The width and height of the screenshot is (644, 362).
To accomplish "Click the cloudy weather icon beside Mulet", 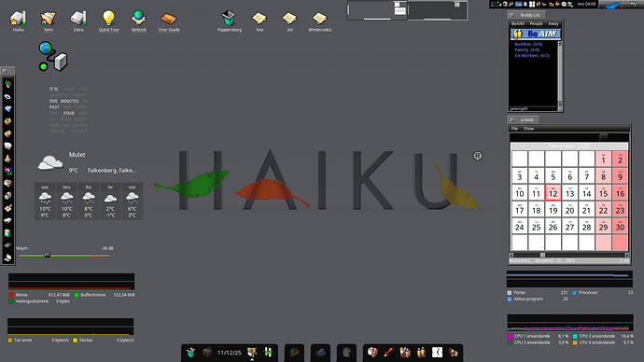I will [50, 162].
